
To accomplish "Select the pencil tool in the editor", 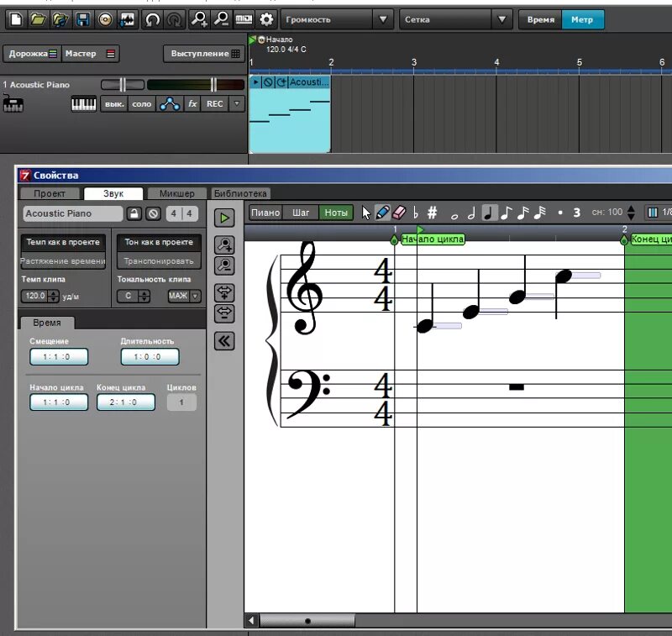I will pos(382,213).
